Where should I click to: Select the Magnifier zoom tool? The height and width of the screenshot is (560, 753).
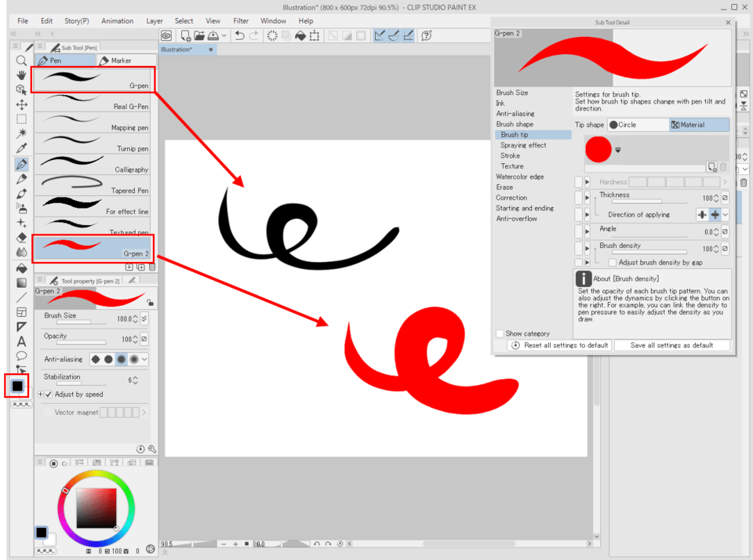[x=21, y=60]
